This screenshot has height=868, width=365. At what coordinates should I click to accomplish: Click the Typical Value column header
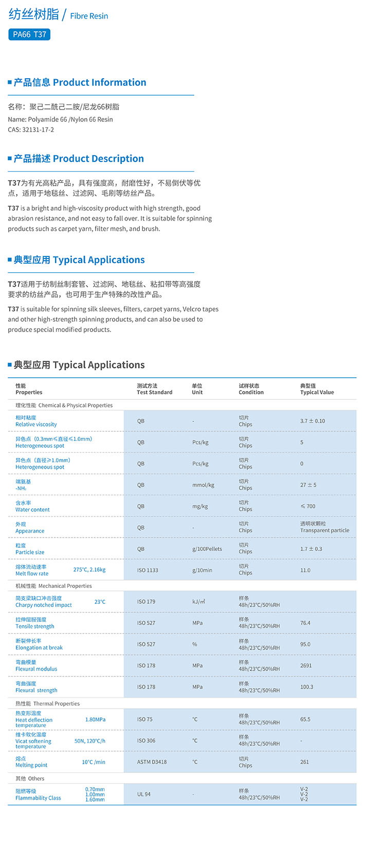317,389
